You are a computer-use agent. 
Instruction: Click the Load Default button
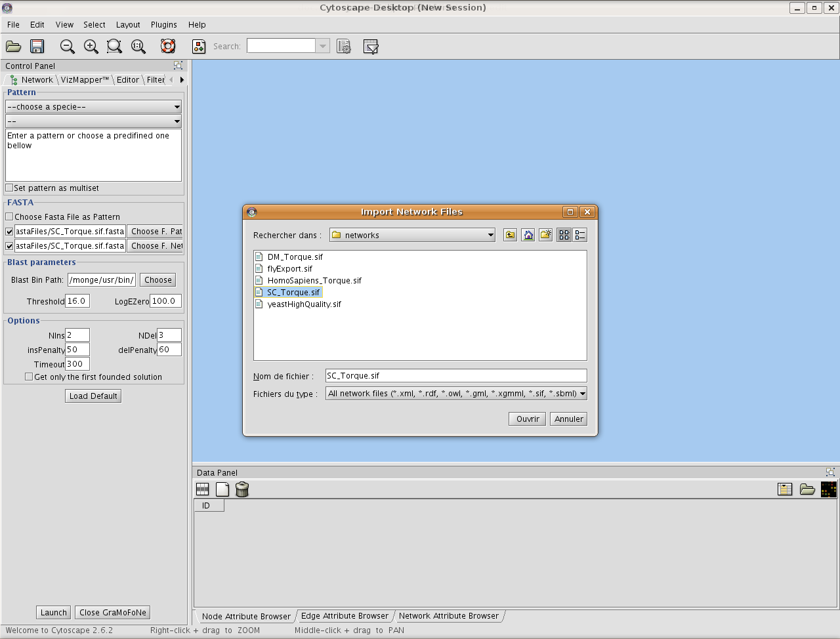pyautogui.click(x=93, y=396)
